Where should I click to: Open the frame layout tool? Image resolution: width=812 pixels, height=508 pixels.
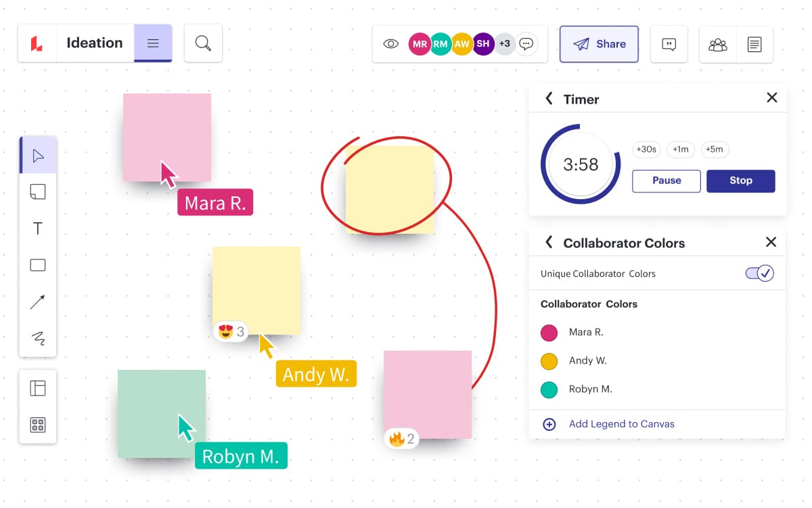(x=38, y=388)
